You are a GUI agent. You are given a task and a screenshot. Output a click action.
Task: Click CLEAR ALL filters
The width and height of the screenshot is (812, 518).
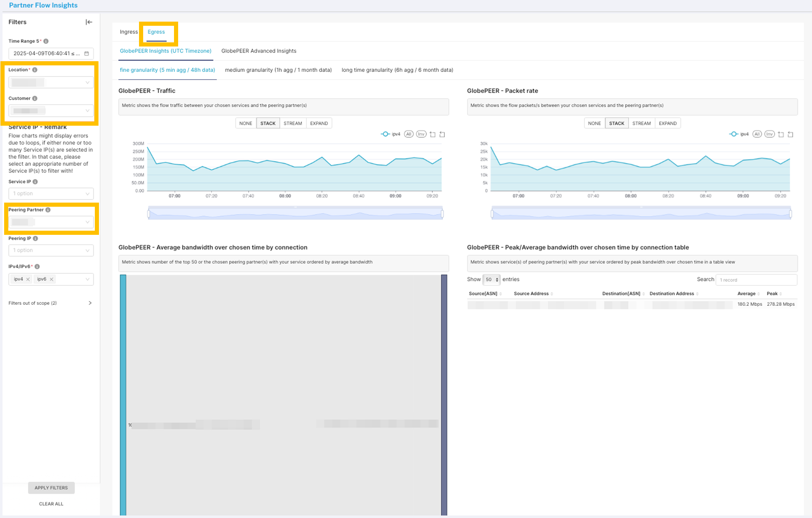(x=51, y=504)
